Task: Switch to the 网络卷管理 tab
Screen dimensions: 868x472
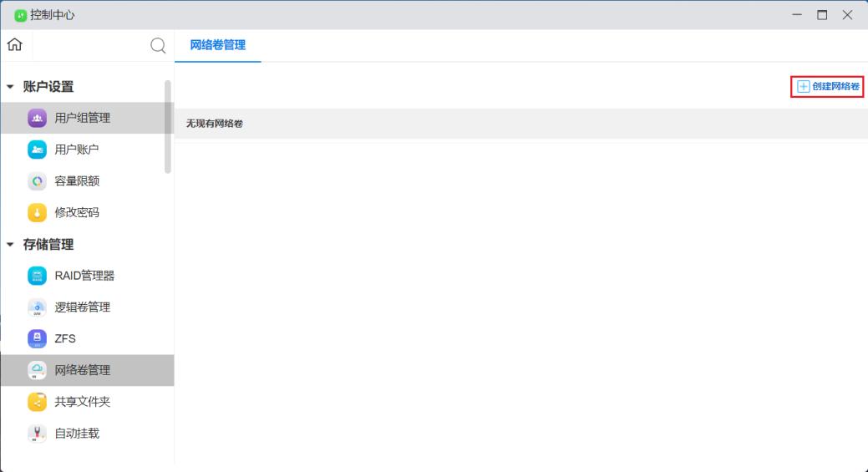Action: (218, 45)
